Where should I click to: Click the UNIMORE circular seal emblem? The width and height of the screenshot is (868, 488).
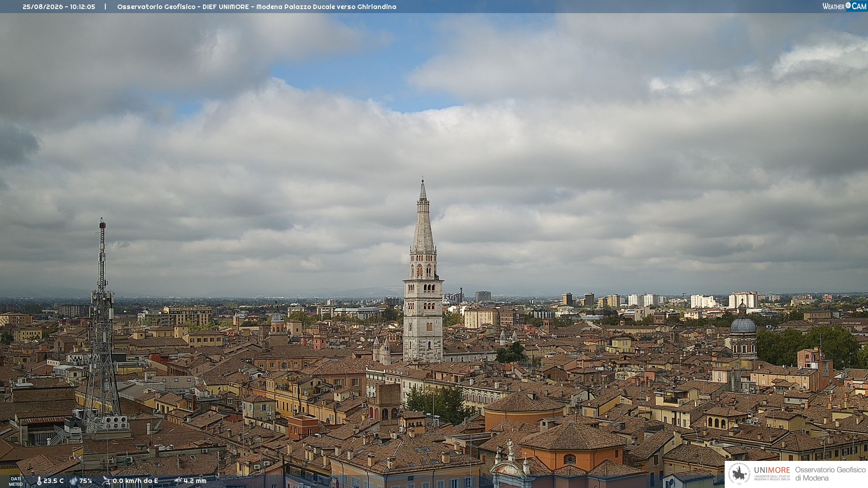[x=739, y=474]
